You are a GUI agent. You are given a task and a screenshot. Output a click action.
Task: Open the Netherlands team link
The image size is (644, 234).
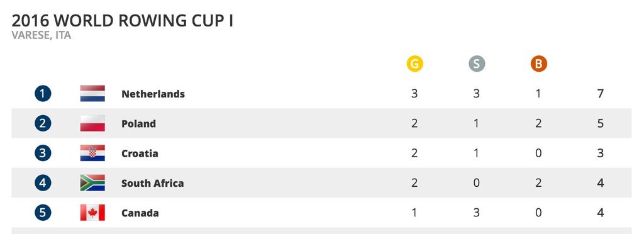(153, 94)
